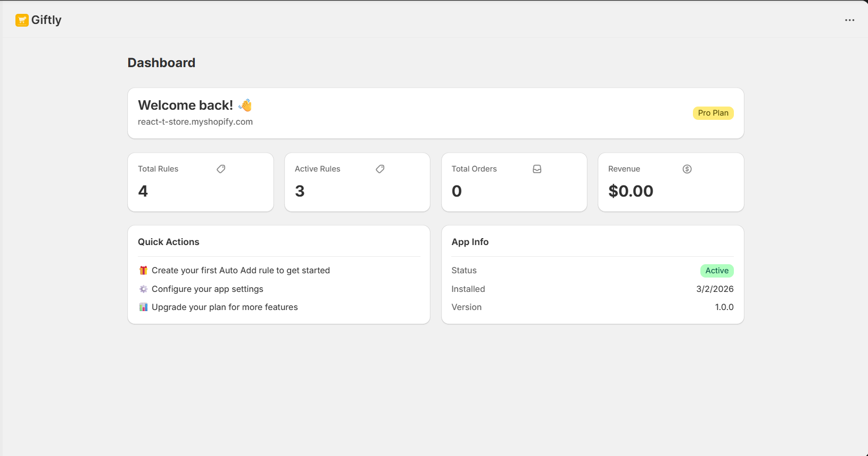Screen dimensions: 868x456
Task: Click the Giftly shopping cart logo icon
Action: click(22, 20)
